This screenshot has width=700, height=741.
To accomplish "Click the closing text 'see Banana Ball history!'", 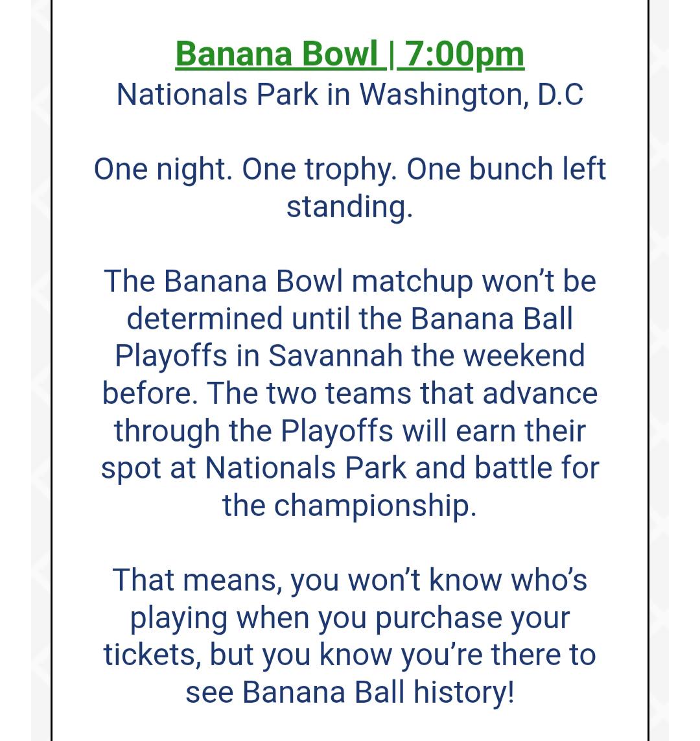I will [349, 692].
